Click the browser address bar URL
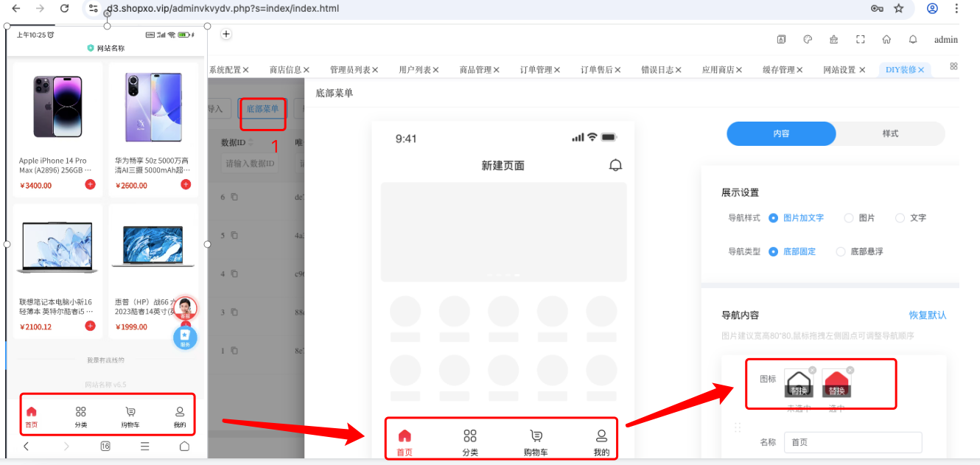This screenshot has width=980, height=465. pyautogui.click(x=223, y=8)
